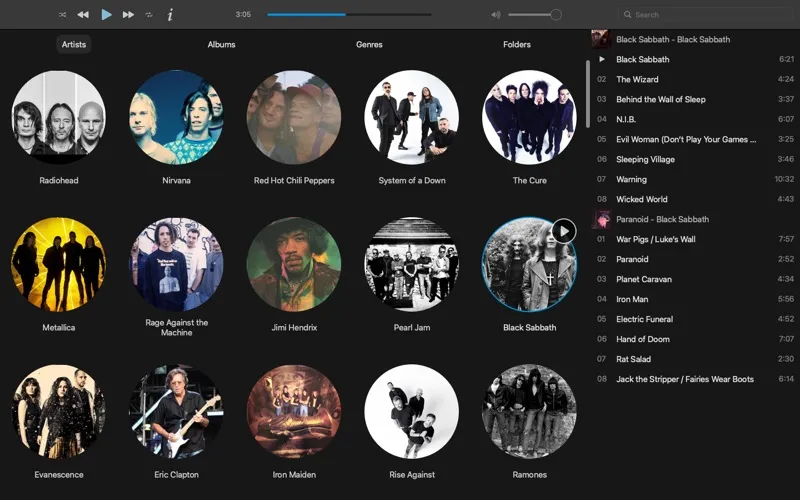The image size is (800, 500).
Task: Select System of a Down artist picture
Action: 412,117
